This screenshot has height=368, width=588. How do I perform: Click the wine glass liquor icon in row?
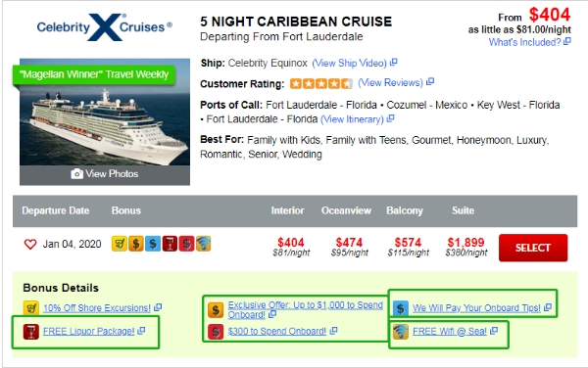tap(170, 244)
